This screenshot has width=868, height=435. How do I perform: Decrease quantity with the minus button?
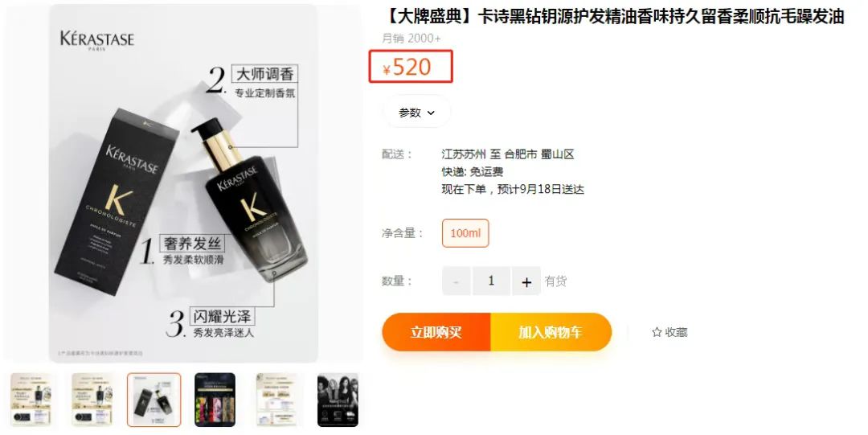pos(457,281)
